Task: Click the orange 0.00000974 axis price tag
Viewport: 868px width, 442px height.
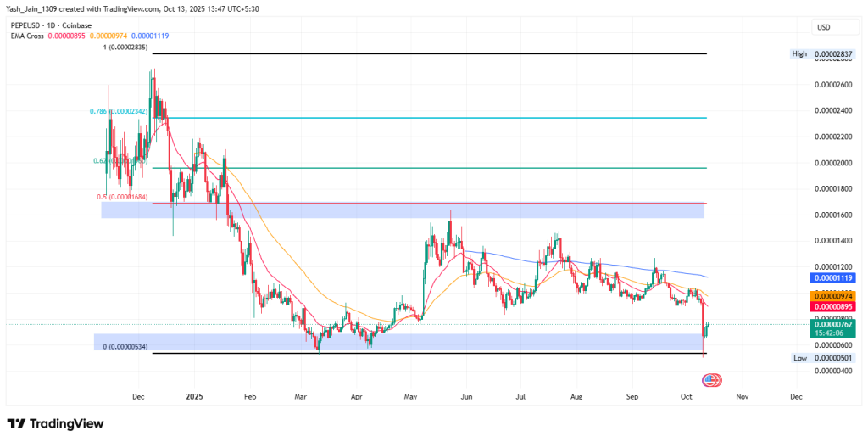Action: click(x=835, y=295)
